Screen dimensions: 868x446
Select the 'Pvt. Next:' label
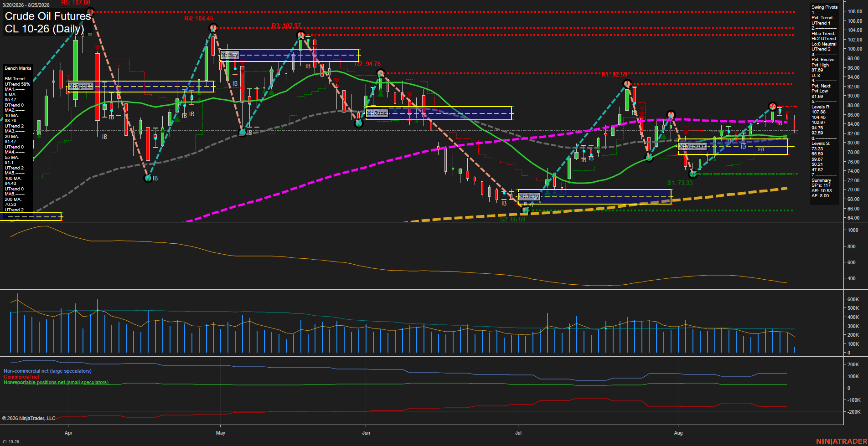point(821,86)
